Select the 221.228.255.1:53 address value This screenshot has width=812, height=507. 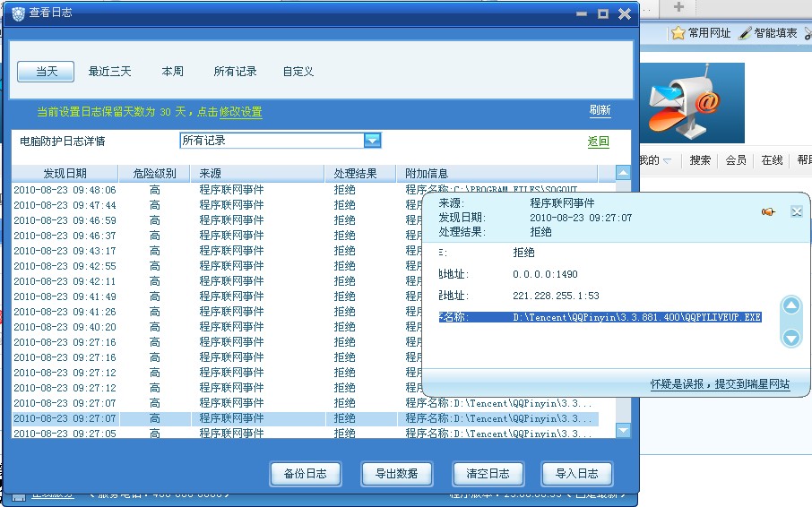click(556, 296)
